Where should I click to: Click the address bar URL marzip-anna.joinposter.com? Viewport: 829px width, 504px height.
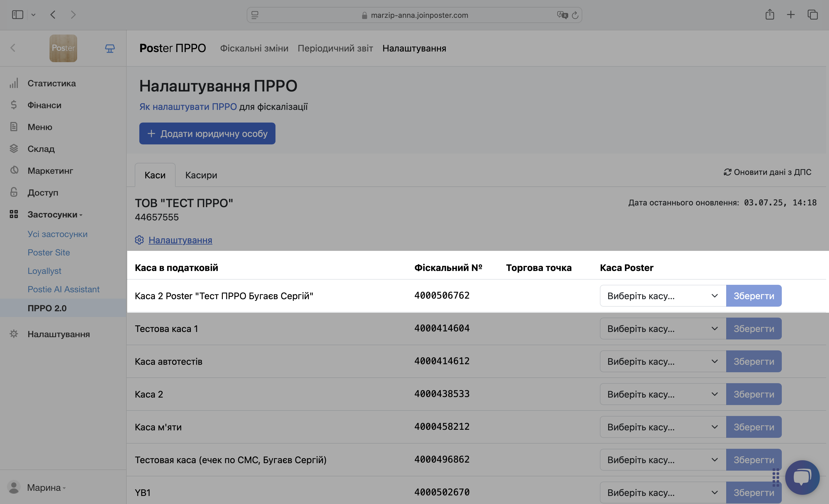coord(419,15)
